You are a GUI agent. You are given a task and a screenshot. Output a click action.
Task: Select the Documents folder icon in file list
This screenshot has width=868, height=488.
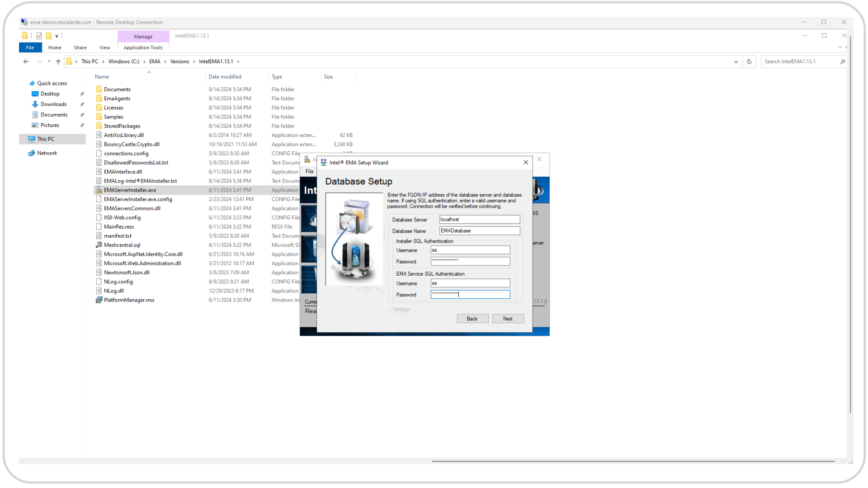click(99, 89)
